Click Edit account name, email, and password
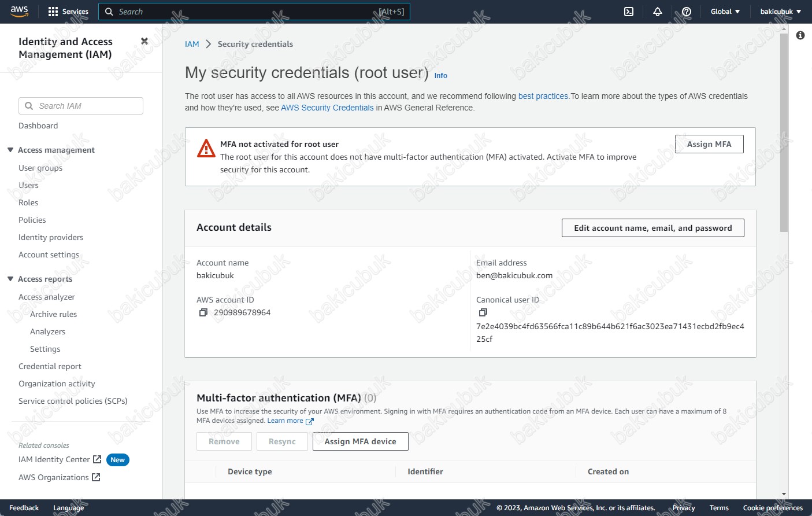The image size is (812, 516). (653, 228)
